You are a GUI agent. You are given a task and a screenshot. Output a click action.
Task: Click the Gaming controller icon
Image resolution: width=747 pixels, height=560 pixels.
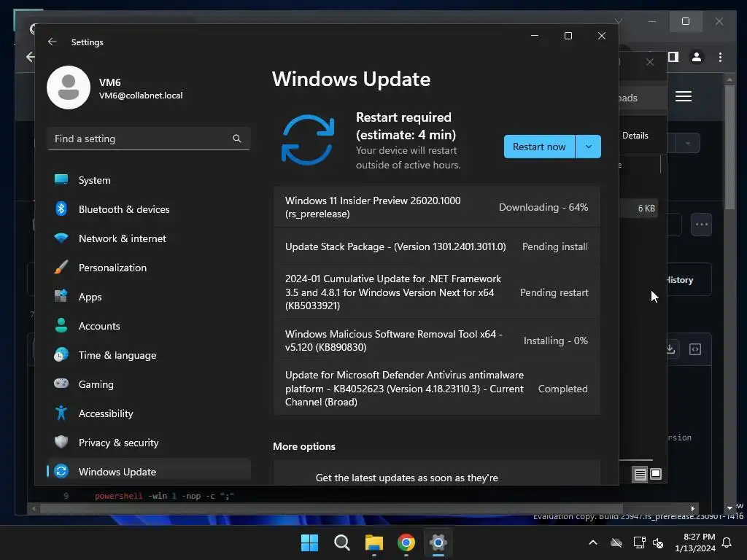[61, 384]
